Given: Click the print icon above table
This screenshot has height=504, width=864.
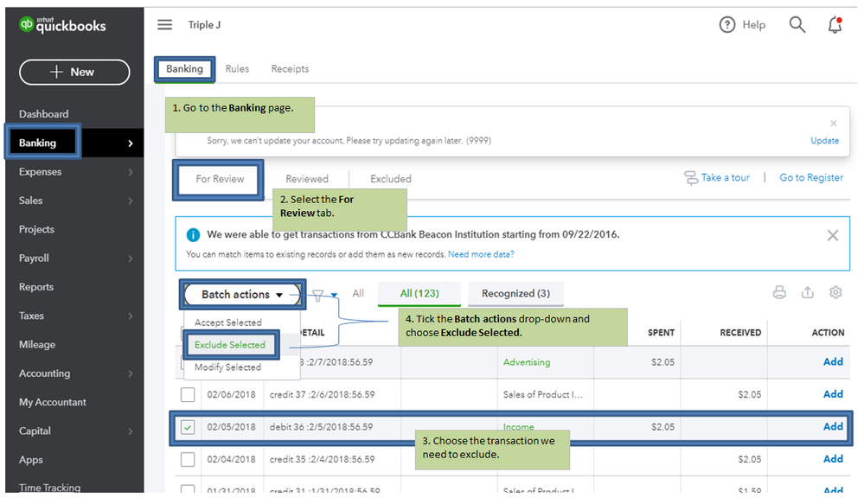Looking at the screenshot, I should pos(779,293).
